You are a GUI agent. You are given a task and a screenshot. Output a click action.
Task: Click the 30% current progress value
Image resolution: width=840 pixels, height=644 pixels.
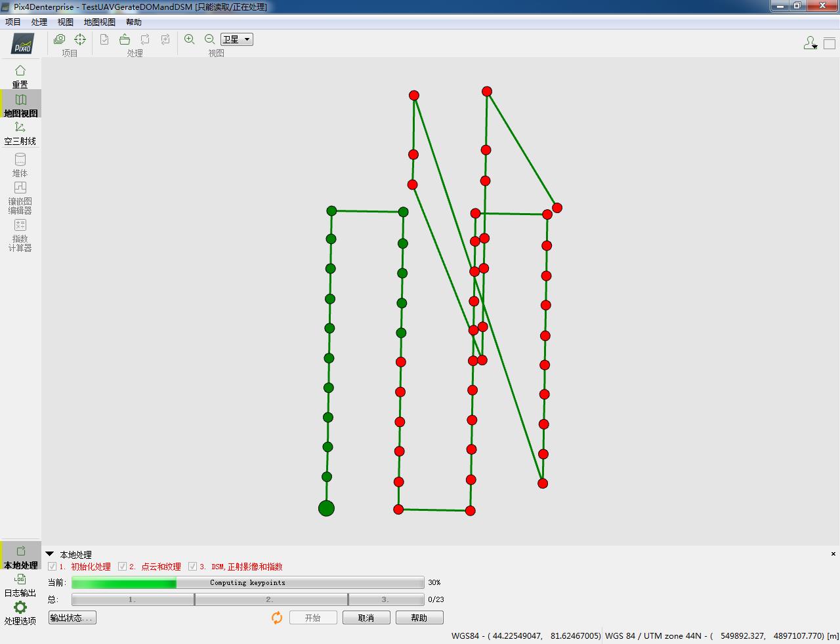point(434,582)
